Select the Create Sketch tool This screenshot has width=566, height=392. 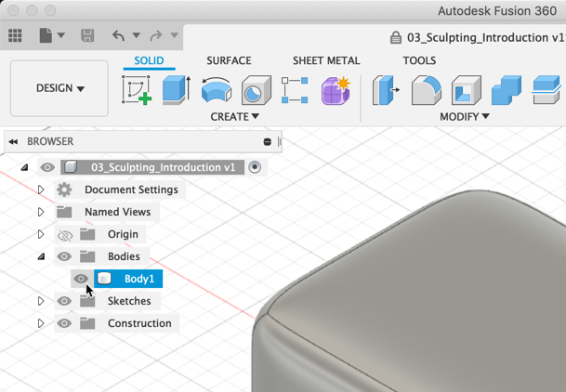pyautogui.click(x=137, y=90)
